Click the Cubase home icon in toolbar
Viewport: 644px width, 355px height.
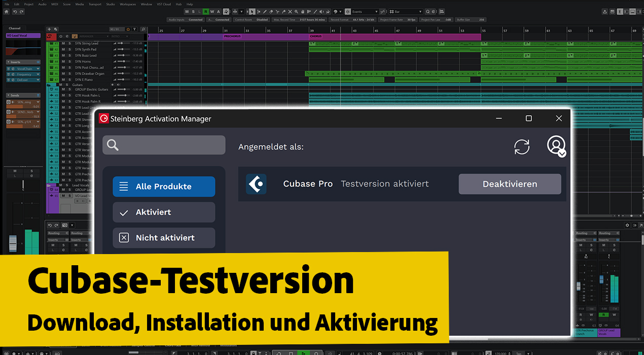7,12
